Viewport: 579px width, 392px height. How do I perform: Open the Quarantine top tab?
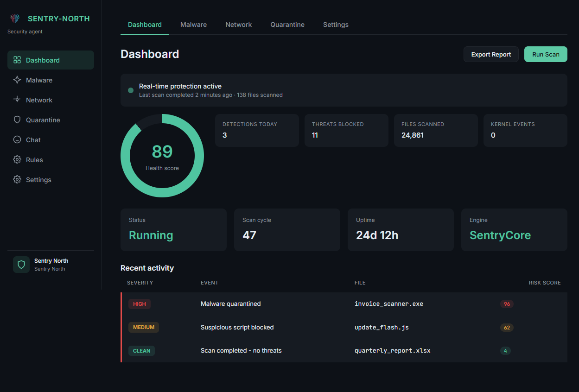(287, 25)
